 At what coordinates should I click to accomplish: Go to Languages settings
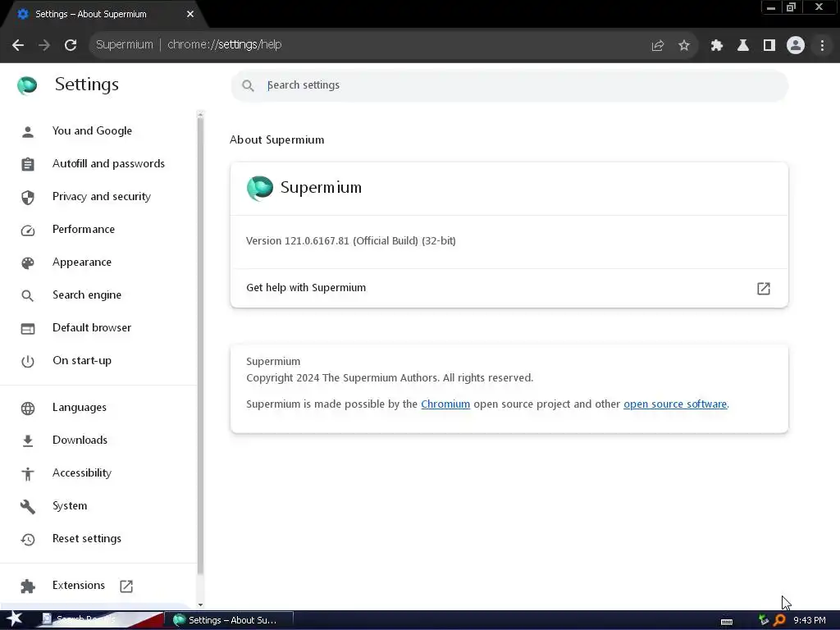click(80, 407)
